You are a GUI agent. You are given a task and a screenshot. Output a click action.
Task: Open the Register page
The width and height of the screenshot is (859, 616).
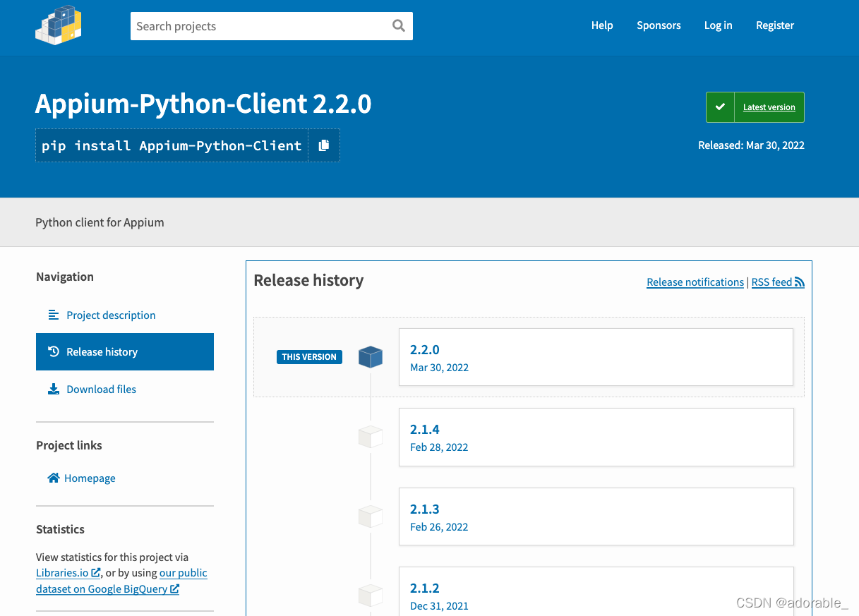point(775,25)
